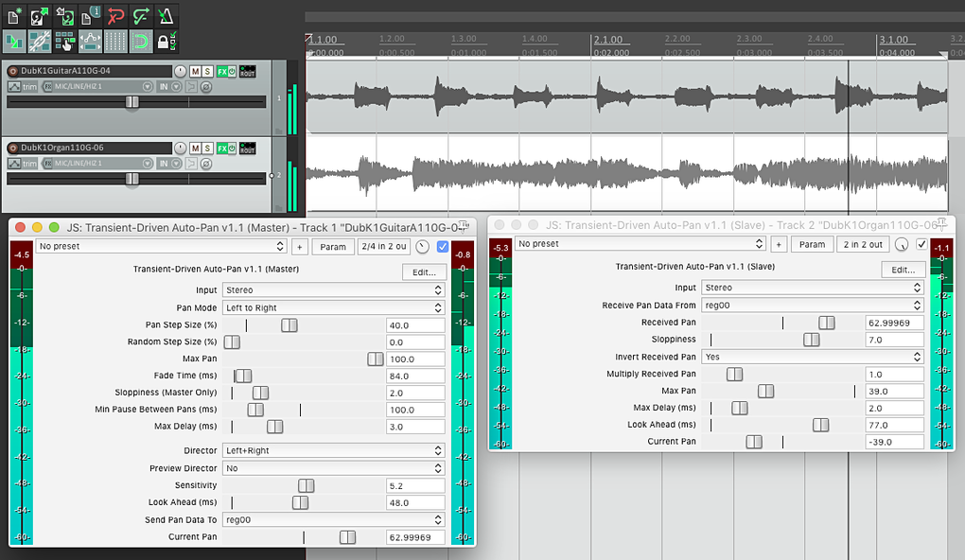The image size is (965, 560).
Task: Click Param button in Slave plugin window
Action: tap(813, 244)
